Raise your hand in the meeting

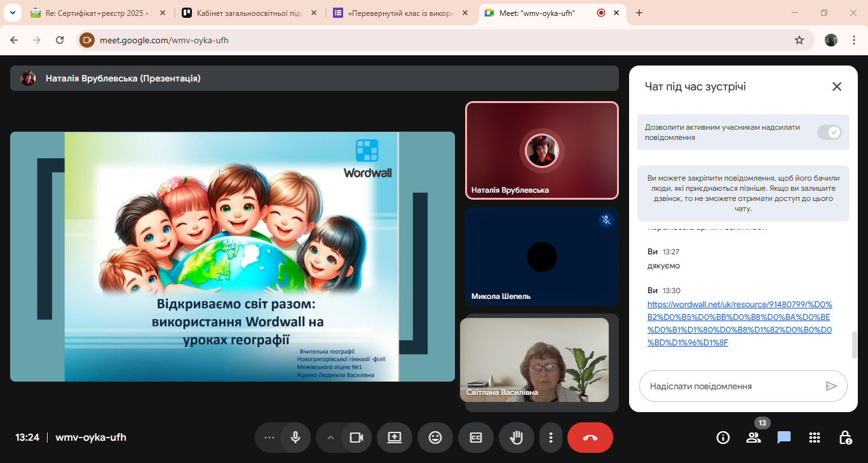click(x=517, y=438)
